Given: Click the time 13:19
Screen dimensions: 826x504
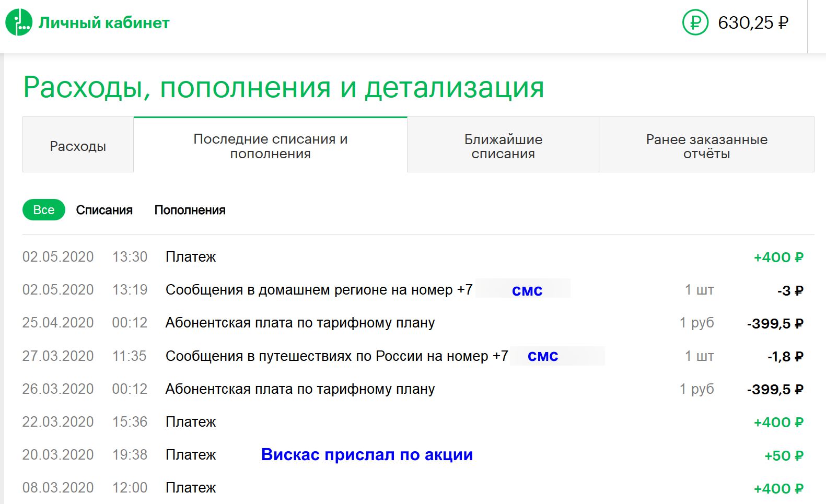Looking at the screenshot, I should click(x=130, y=290).
